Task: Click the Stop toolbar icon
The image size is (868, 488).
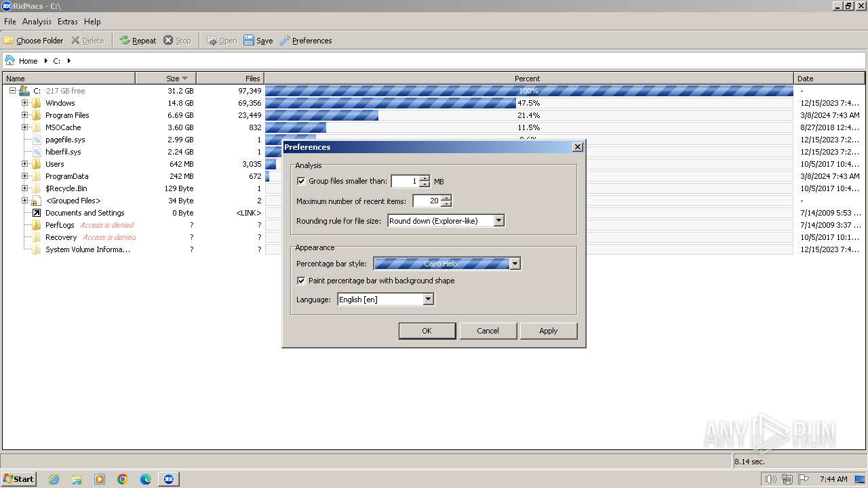Action: pos(168,41)
